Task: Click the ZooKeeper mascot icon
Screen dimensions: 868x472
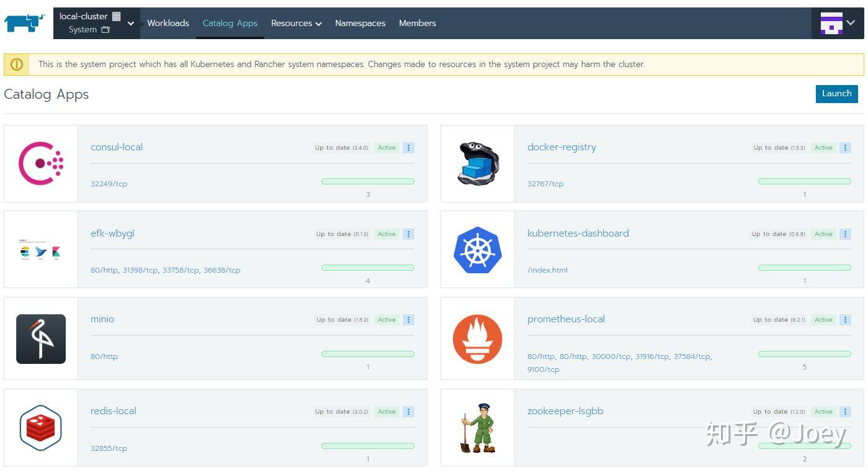Action: tap(477, 427)
